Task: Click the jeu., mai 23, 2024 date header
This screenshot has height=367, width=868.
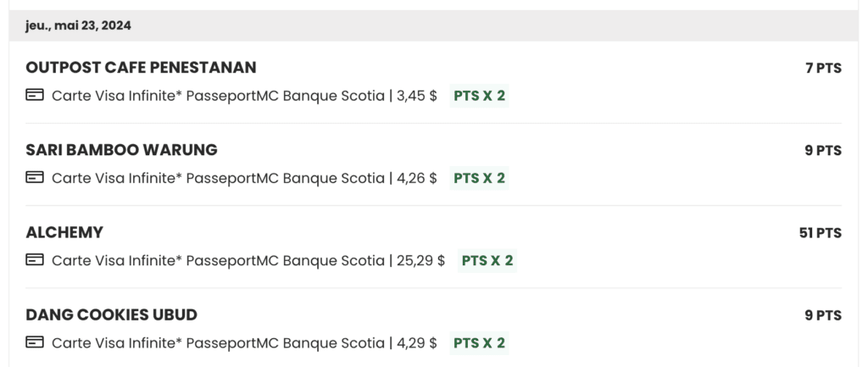Action: (x=78, y=25)
